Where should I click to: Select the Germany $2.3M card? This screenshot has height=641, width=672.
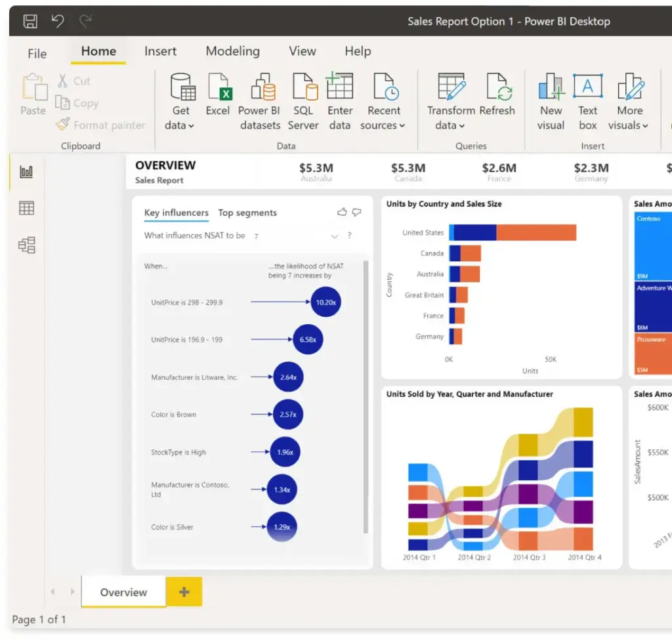pyautogui.click(x=591, y=172)
